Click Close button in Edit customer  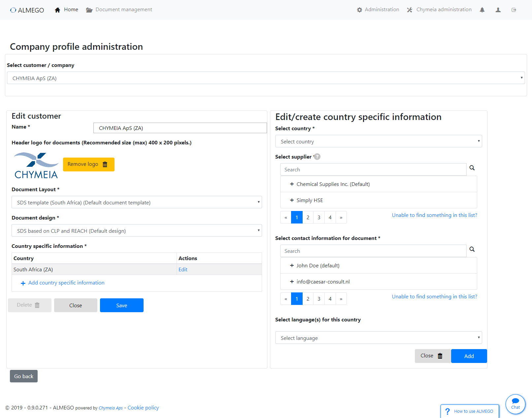point(76,305)
